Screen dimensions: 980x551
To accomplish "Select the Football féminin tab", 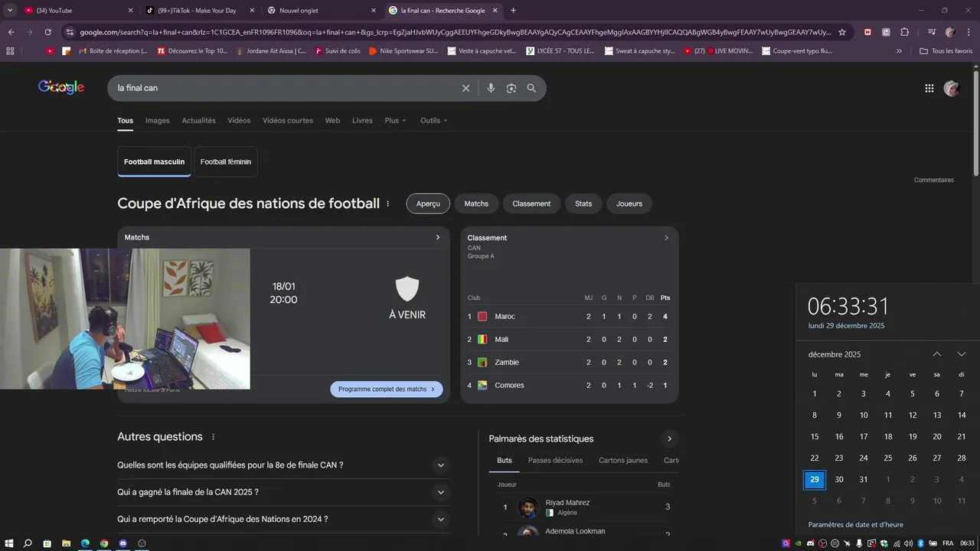I will tap(226, 162).
